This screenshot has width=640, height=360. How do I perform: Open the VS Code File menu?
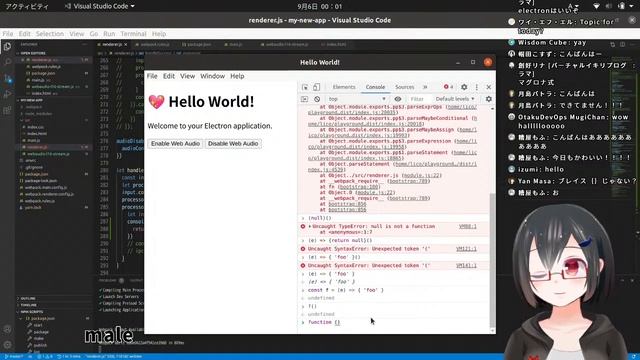(8, 34)
